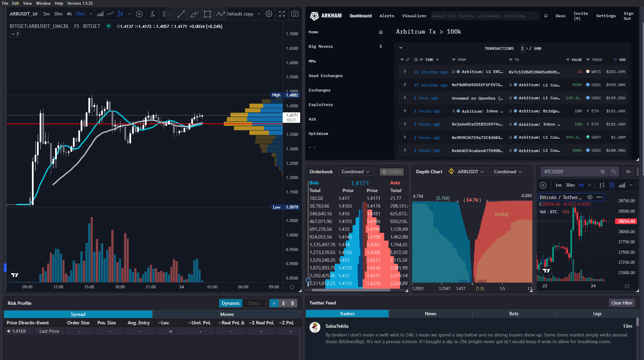The image size is (644, 360).
Task: Open the Moves tab in Risk Profile
Action: [x=227, y=314]
